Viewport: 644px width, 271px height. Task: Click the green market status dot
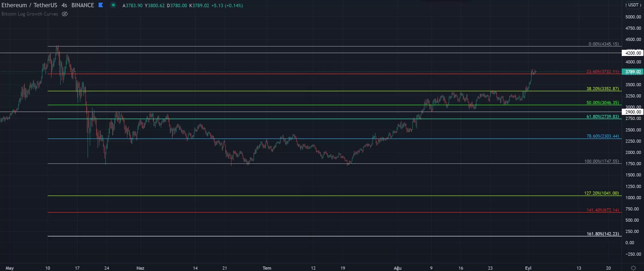pos(113,5)
